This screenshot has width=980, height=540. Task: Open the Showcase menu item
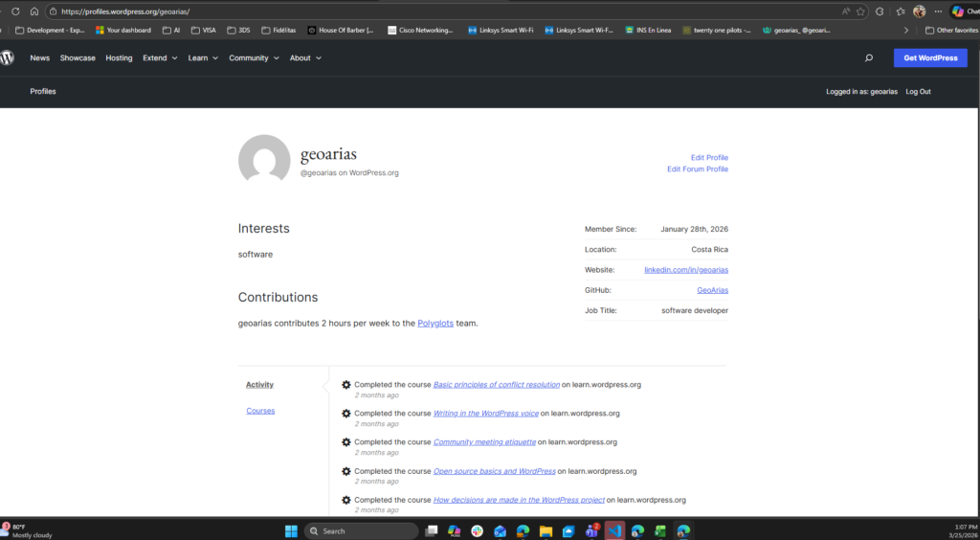(x=78, y=58)
